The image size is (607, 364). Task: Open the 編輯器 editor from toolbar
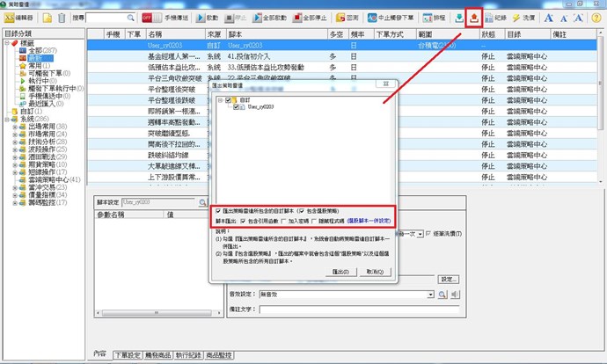pos(21,17)
